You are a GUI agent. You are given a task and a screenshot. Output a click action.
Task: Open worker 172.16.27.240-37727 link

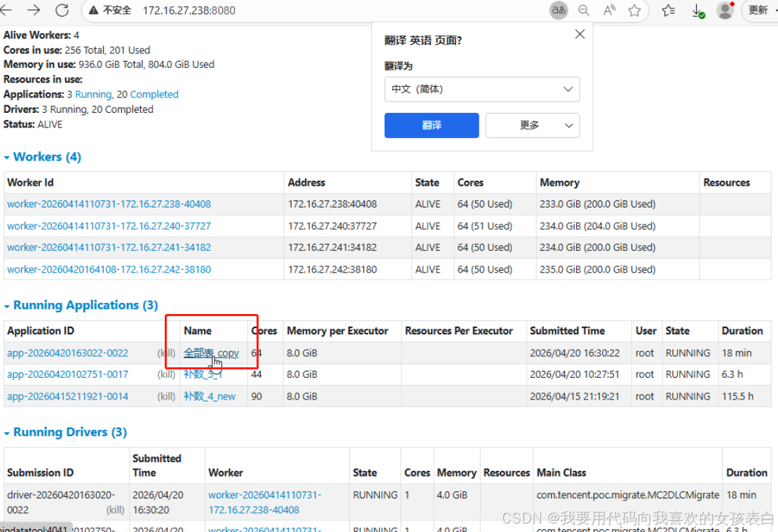[x=109, y=226]
